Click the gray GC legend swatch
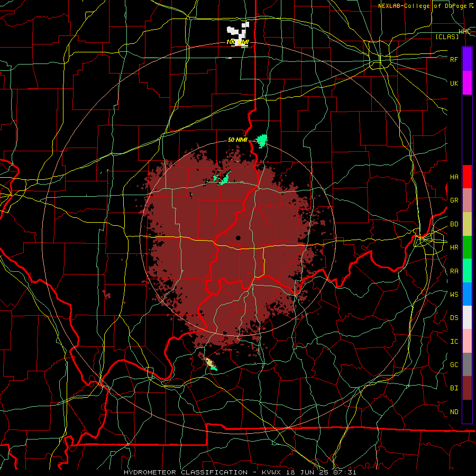476x476 pixels. (x=467, y=364)
